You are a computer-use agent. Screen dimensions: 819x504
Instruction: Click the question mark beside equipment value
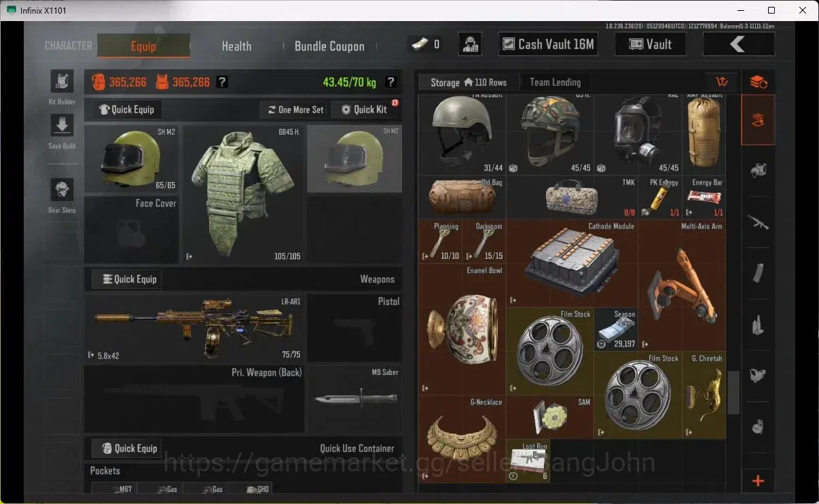coord(222,82)
